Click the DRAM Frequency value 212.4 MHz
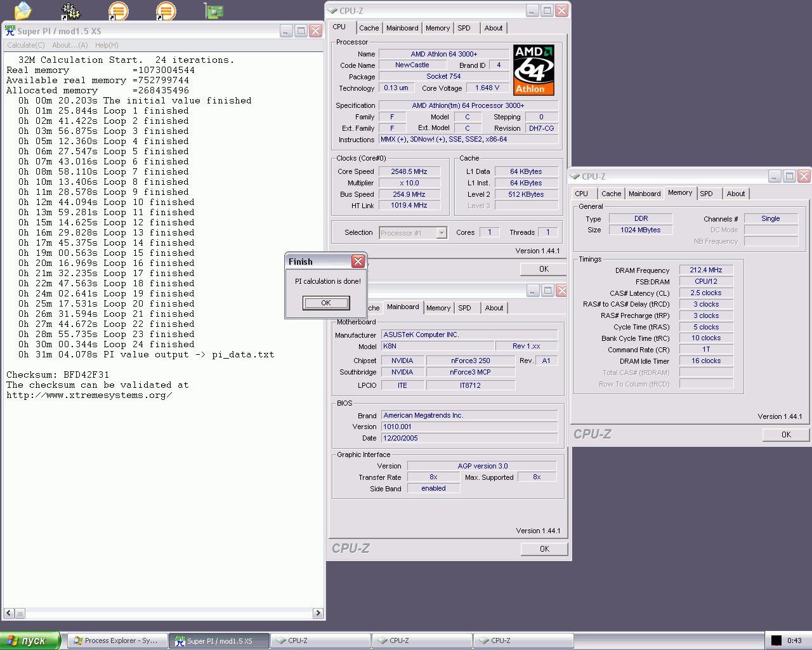The image size is (812, 650). point(706,270)
